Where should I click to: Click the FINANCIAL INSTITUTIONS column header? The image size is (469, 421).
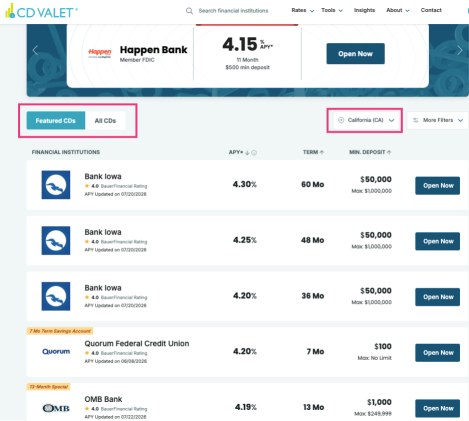[66, 152]
